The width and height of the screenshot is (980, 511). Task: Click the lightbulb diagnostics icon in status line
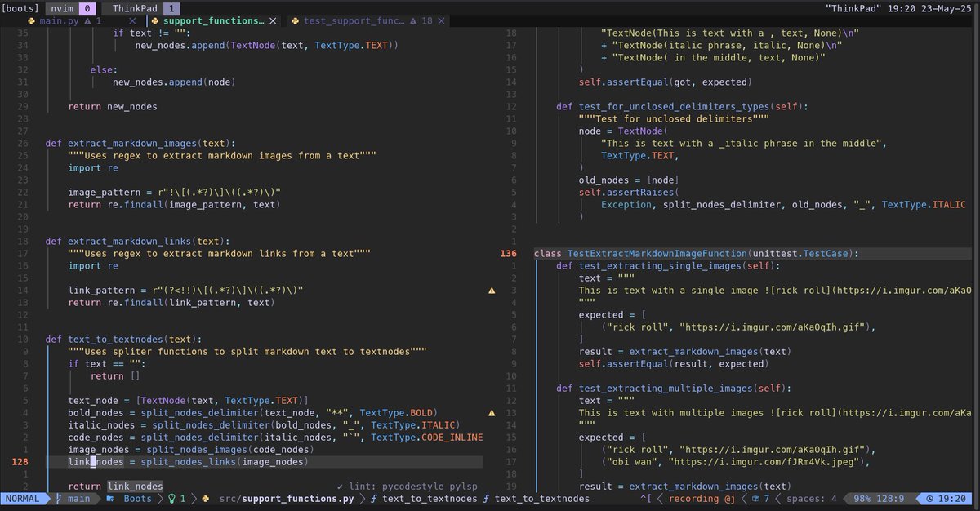click(171, 499)
